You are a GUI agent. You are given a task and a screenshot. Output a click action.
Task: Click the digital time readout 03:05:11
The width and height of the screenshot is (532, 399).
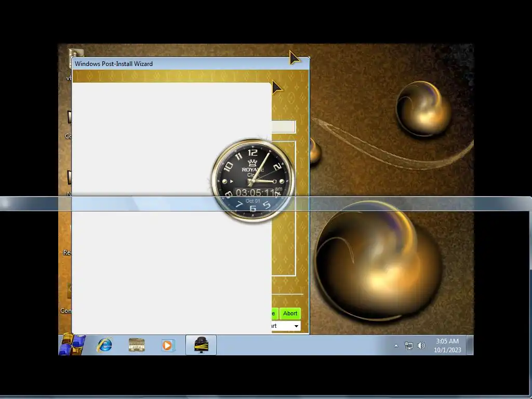[255, 193]
